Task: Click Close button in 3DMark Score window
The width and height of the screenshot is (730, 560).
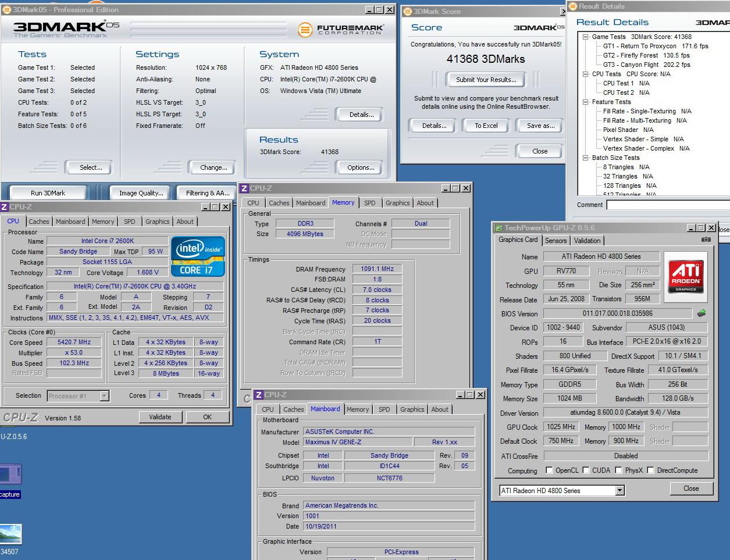Action: coord(540,151)
